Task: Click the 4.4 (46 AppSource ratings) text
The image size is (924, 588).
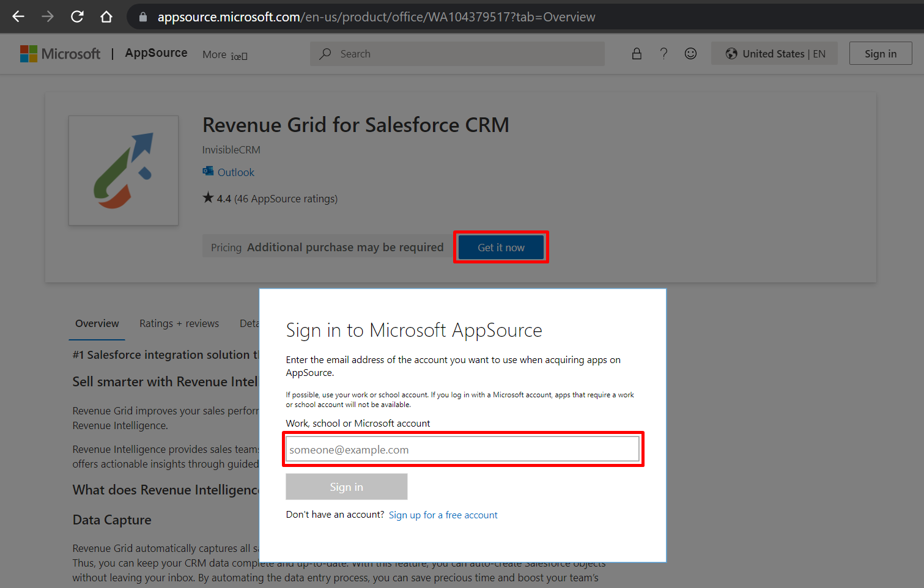Action: pyautogui.click(x=277, y=199)
